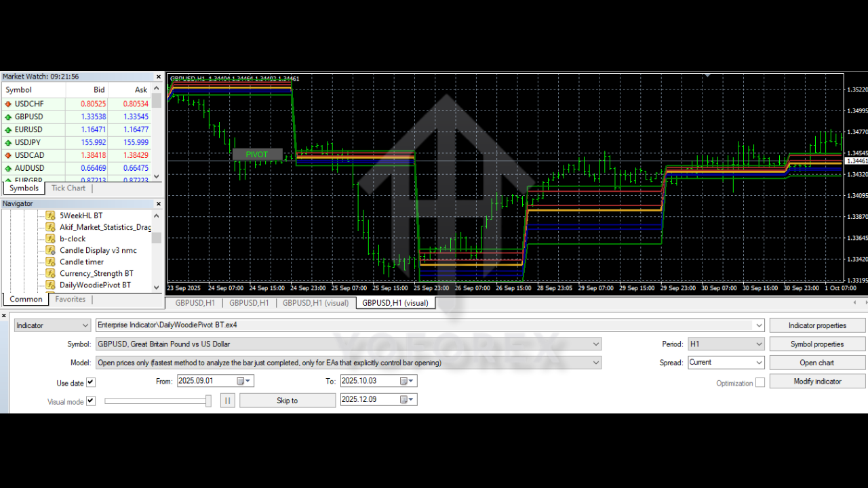Click the Modify indicator button
Screen dimensions: 868x488
pyautogui.click(x=816, y=381)
